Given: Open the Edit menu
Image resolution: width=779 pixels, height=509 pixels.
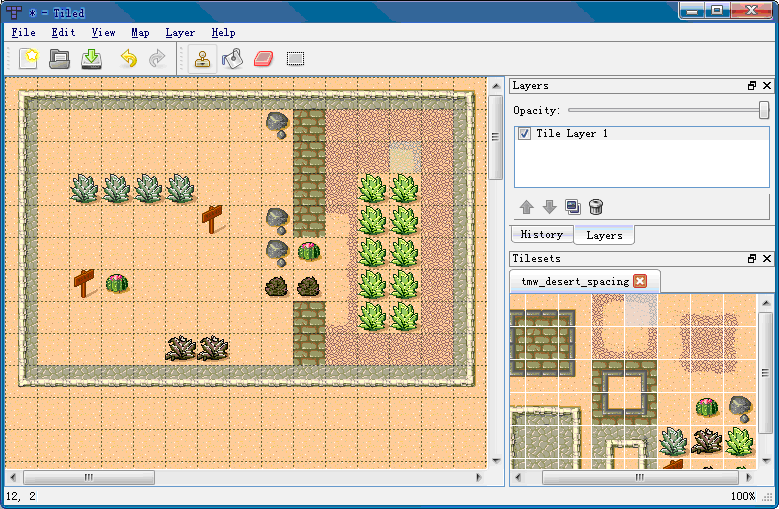Looking at the screenshot, I should coord(64,33).
